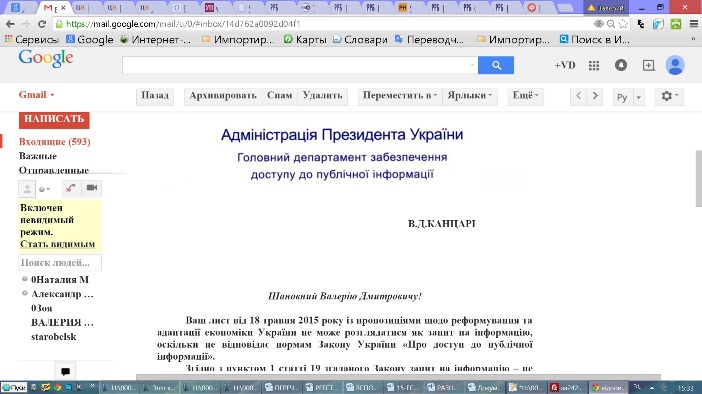The width and height of the screenshot is (702, 394).
Task: Expand the Ещё dropdown
Action: click(x=525, y=96)
